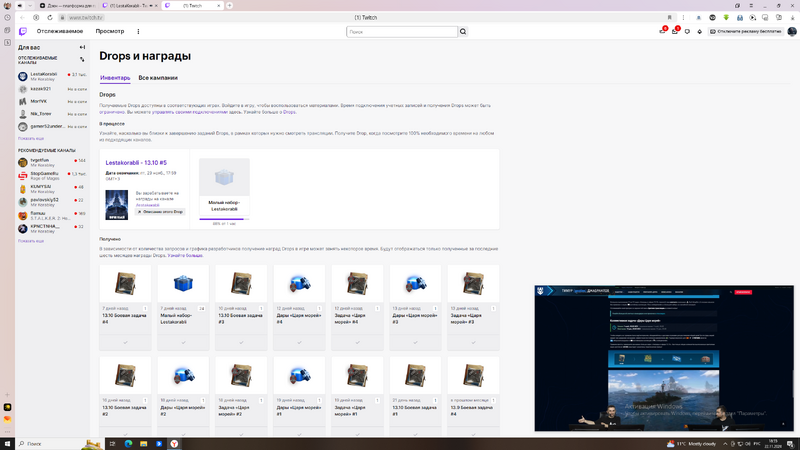Open the Task View taskbar icon
The image size is (800, 450).
113,443
